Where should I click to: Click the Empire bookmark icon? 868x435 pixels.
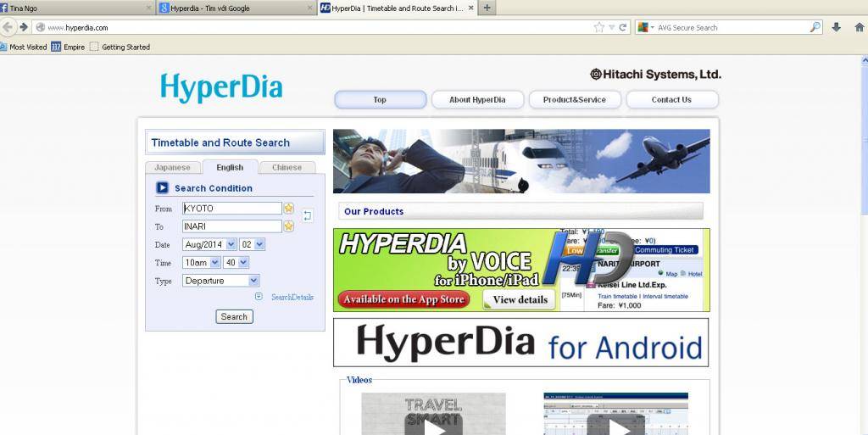56,47
